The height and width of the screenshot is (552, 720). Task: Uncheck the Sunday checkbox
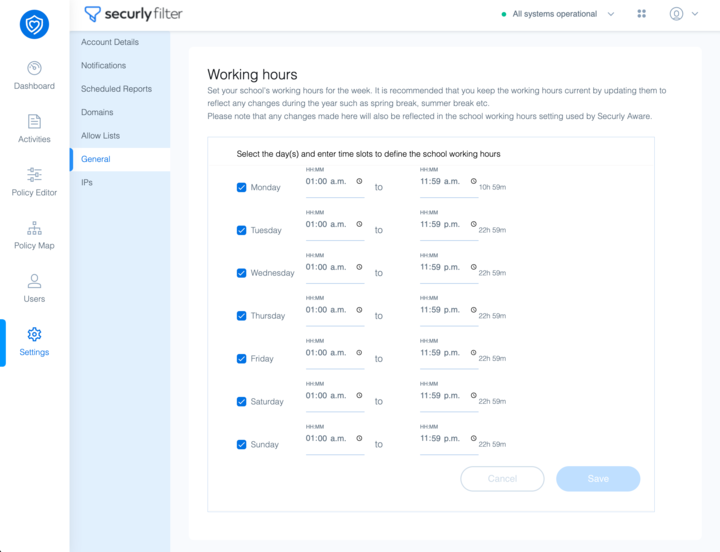click(x=242, y=445)
